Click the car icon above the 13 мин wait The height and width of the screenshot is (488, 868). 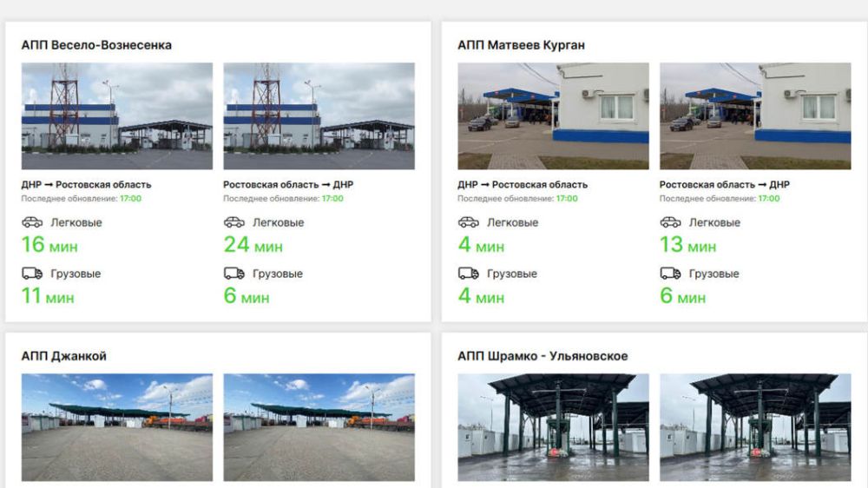670,222
